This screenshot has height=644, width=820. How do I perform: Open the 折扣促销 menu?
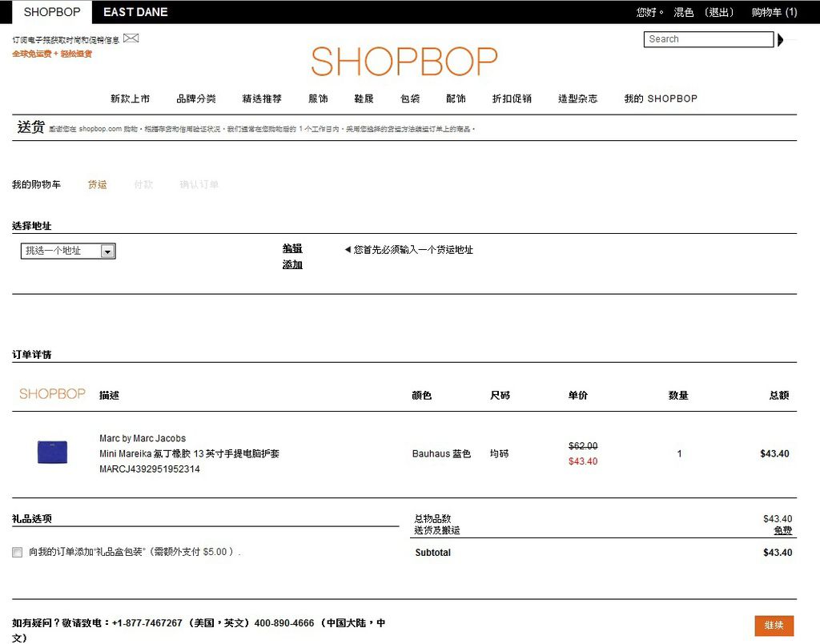512,99
